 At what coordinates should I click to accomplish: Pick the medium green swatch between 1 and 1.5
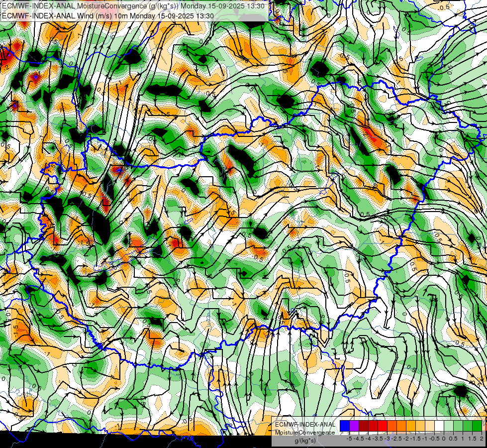click(468, 426)
